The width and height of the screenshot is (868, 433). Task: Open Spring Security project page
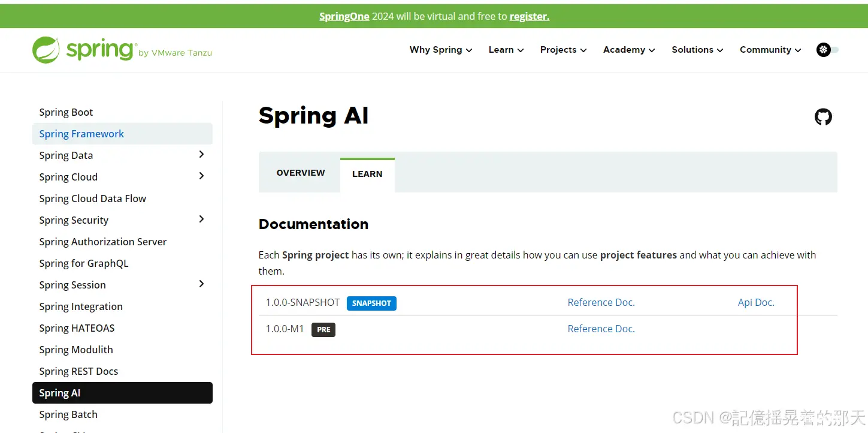point(74,220)
